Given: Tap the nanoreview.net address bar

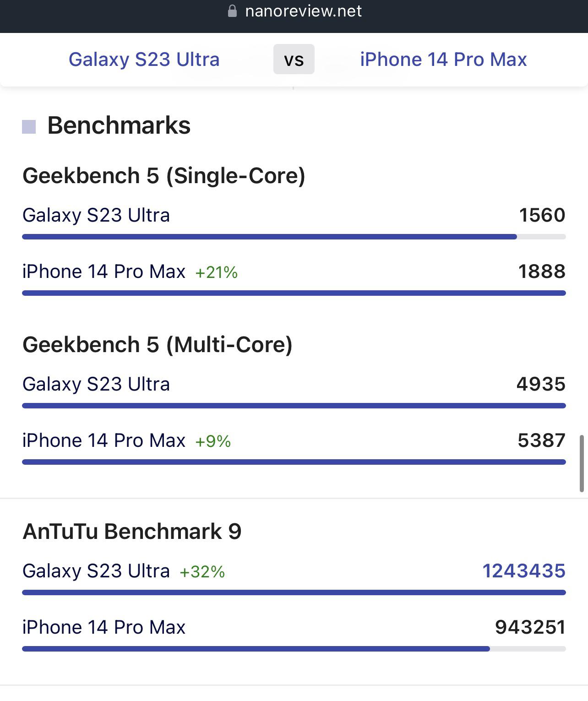Looking at the screenshot, I should 303,11.
